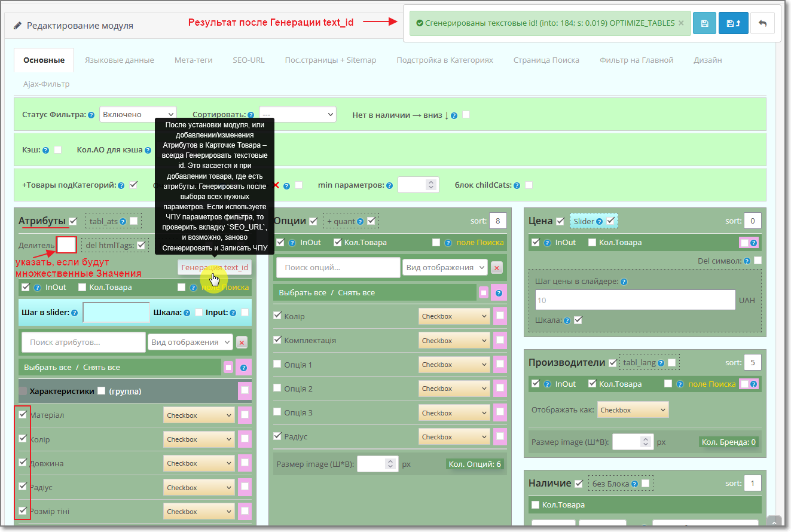Click the blue save floppy icon
The height and width of the screenshot is (532, 791).
[x=704, y=23]
